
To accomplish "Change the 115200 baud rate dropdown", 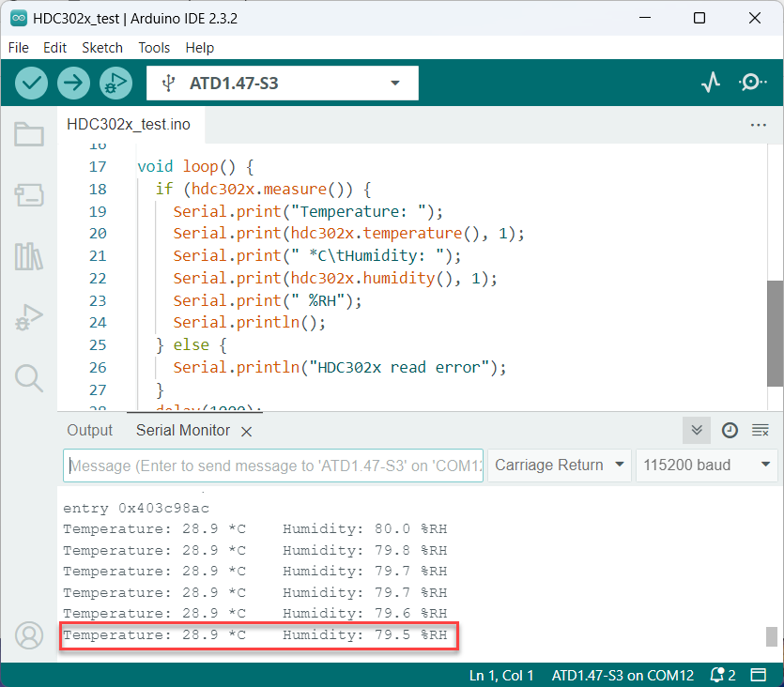I will 706,465.
